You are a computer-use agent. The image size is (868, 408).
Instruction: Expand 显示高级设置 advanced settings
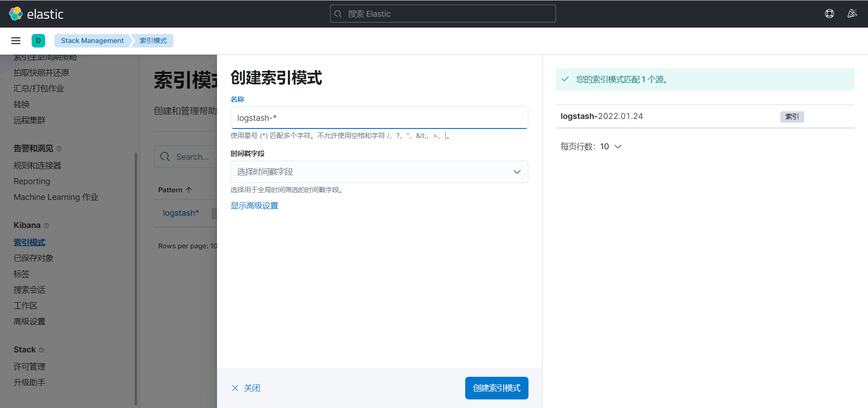pyautogui.click(x=255, y=206)
